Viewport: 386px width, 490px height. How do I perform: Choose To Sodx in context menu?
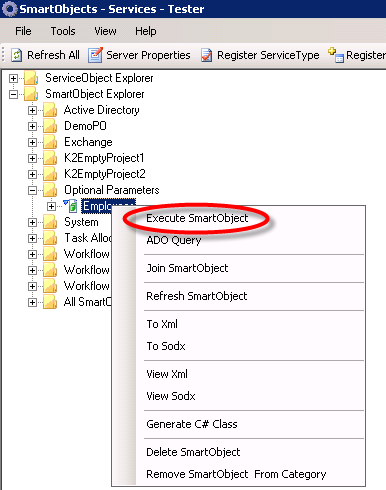click(x=166, y=346)
